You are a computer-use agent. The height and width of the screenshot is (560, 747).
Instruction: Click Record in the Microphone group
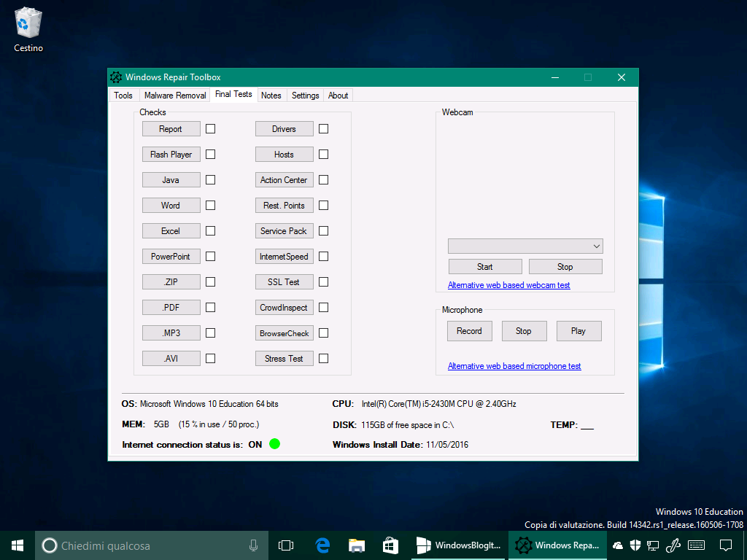point(469,331)
